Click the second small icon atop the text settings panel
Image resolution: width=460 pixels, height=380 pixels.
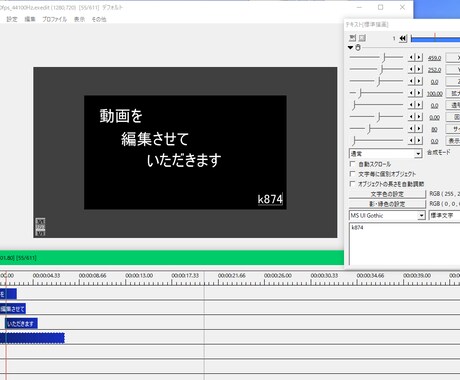coord(362,38)
